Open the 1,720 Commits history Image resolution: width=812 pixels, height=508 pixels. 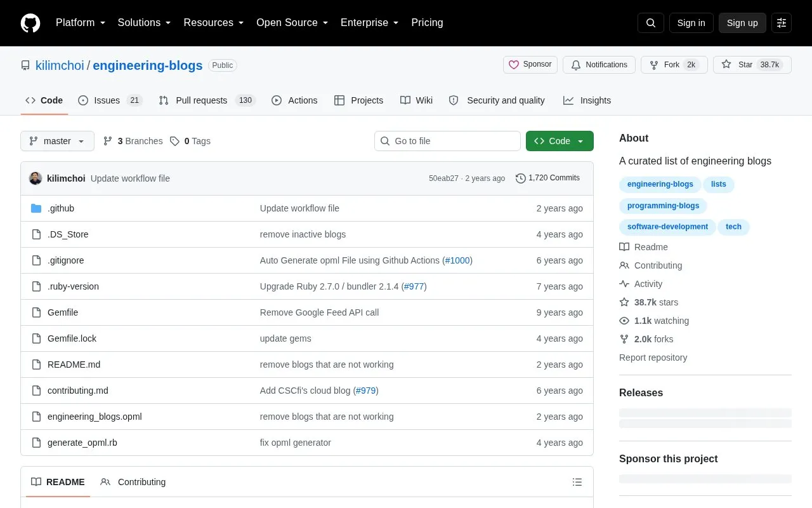click(x=547, y=178)
